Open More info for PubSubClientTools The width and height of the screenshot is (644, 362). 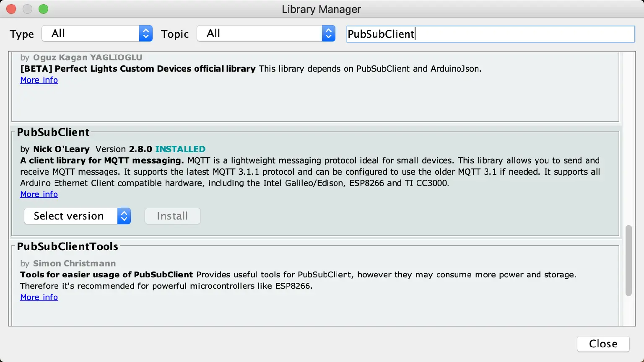click(39, 297)
